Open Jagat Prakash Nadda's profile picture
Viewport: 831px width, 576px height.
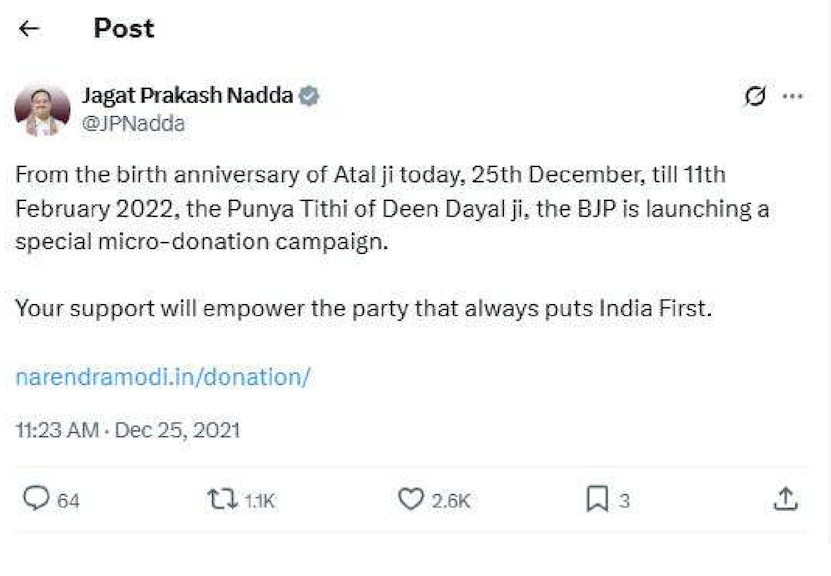coord(42,110)
